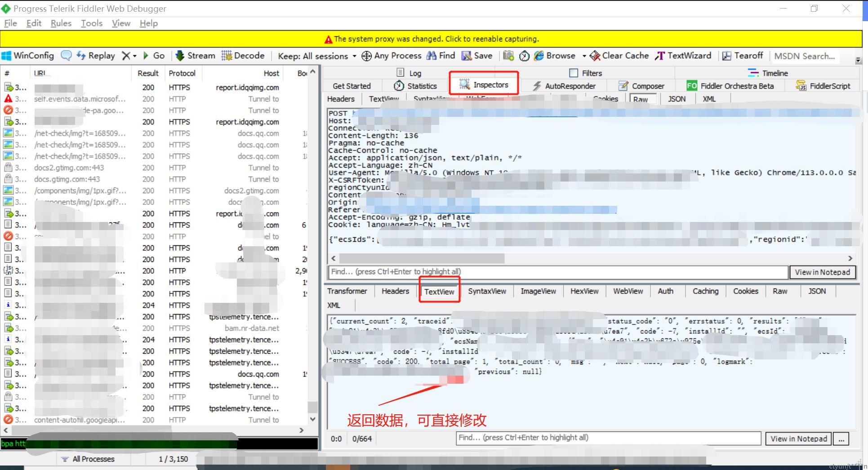Sort sessions by Result column header

(x=148, y=73)
